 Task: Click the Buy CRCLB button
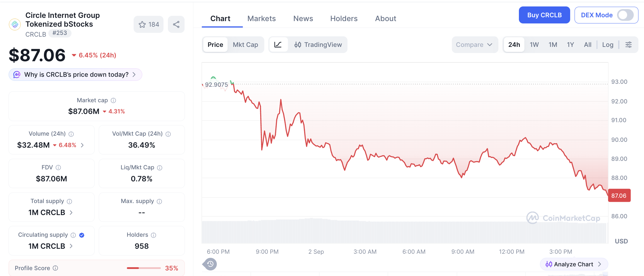tap(544, 15)
